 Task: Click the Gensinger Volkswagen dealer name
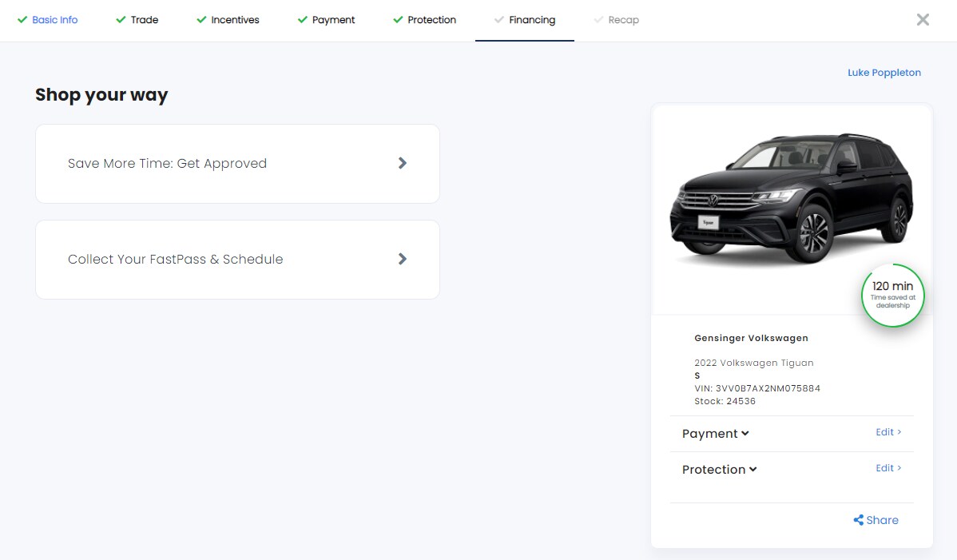(752, 338)
